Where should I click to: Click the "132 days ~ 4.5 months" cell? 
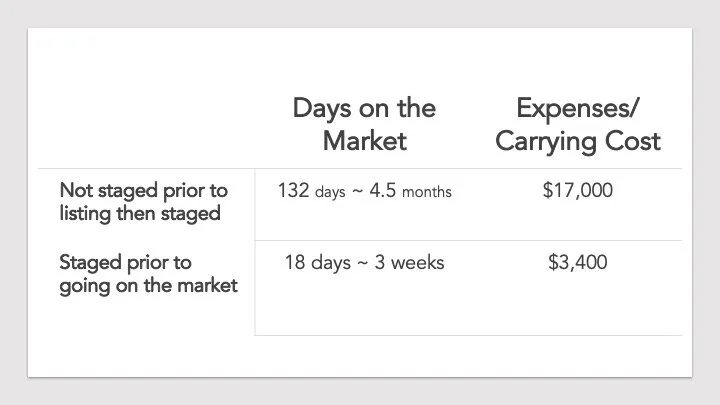click(x=365, y=191)
